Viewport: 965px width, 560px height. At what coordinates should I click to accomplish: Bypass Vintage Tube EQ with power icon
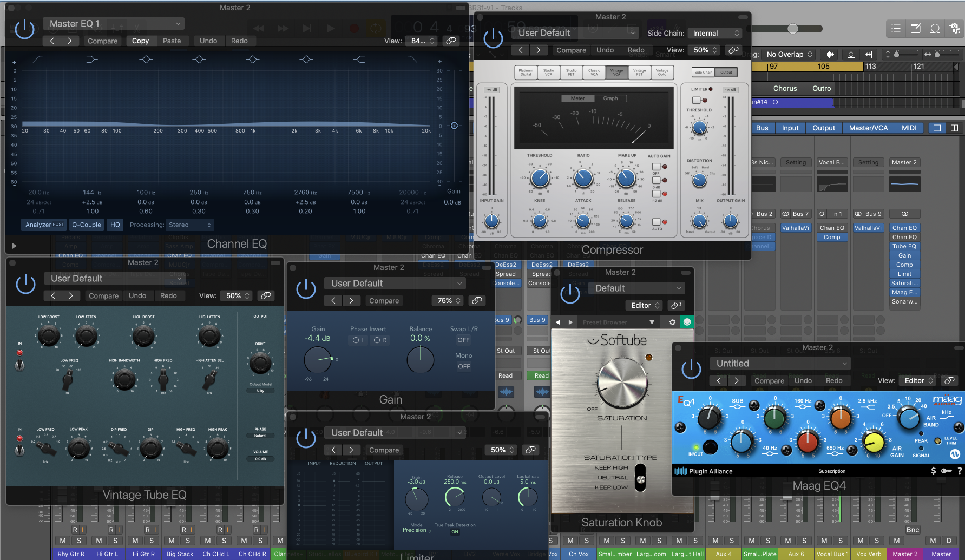click(25, 284)
